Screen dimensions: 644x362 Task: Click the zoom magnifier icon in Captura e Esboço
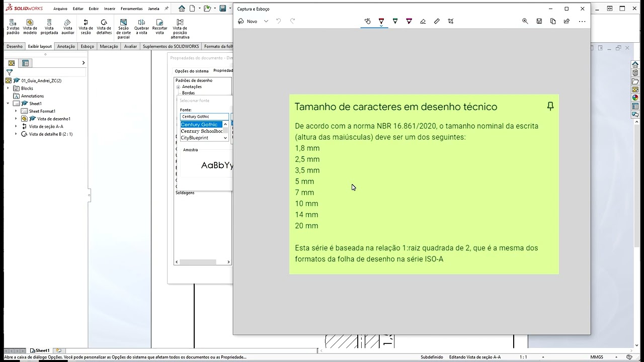click(x=525, y=21)
